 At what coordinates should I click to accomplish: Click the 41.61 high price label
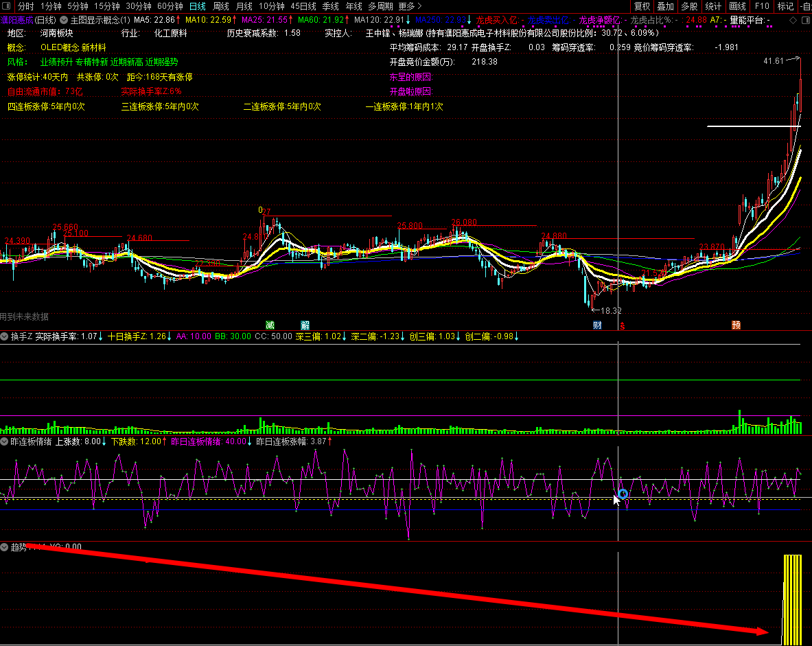(774, 61)
